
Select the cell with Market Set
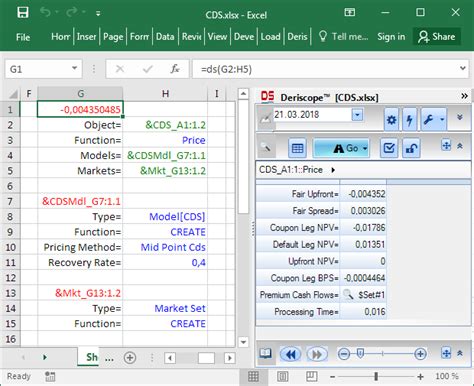point(165,308)
